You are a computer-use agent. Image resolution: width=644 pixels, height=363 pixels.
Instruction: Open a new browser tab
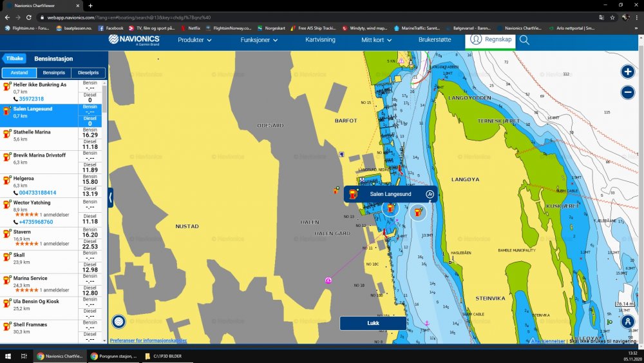point(90,5)
